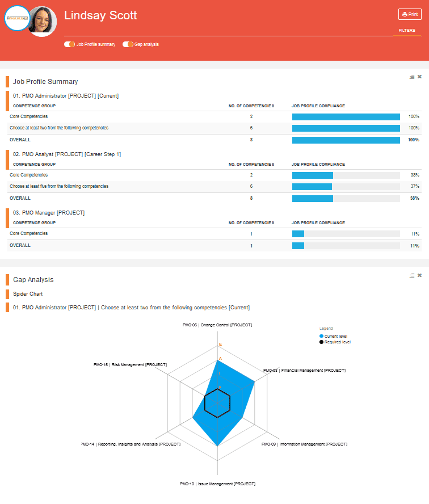
Task: Open the FILTERS tab
Action: 407,31
